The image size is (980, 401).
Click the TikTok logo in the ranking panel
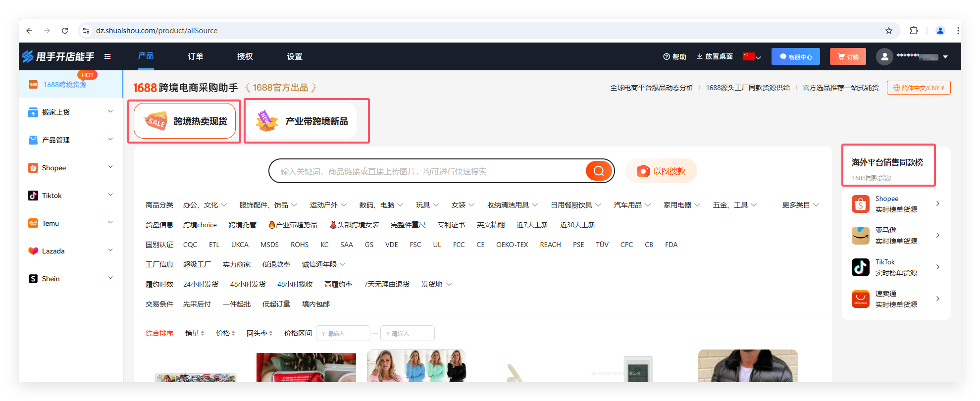pos(861,267)
